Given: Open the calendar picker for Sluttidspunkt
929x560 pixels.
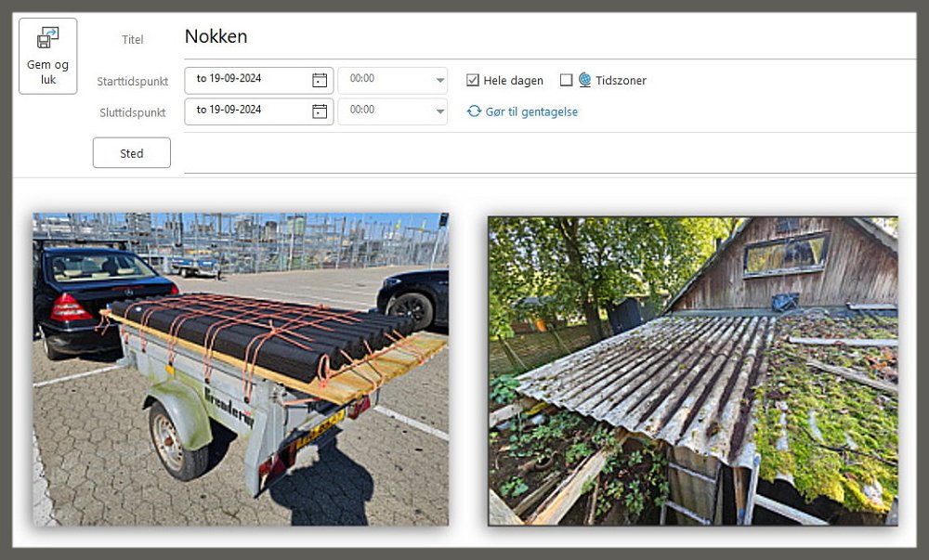Looking at the screenshot, I should pyautogui.click(x=320, y=111).
